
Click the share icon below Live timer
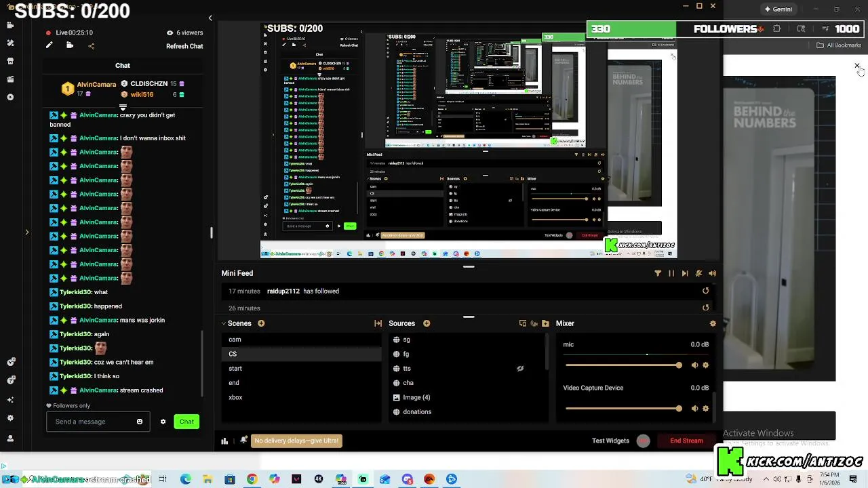[x=92, y=46]
